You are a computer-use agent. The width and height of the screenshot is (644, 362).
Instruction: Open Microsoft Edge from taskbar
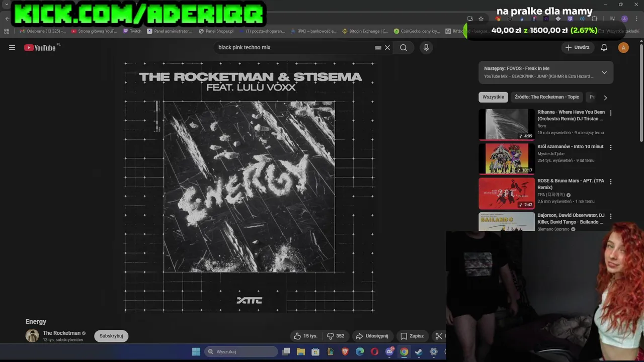[360, 351]
